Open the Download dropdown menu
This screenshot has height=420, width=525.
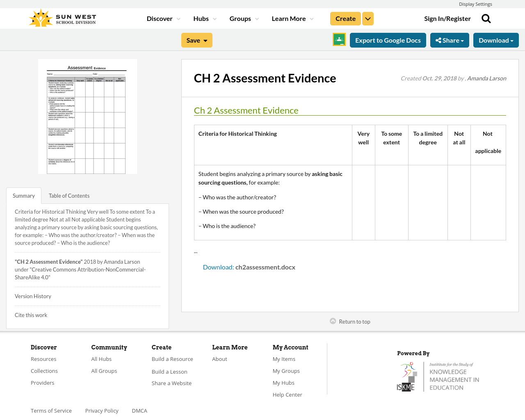click(x=496, y=39)
